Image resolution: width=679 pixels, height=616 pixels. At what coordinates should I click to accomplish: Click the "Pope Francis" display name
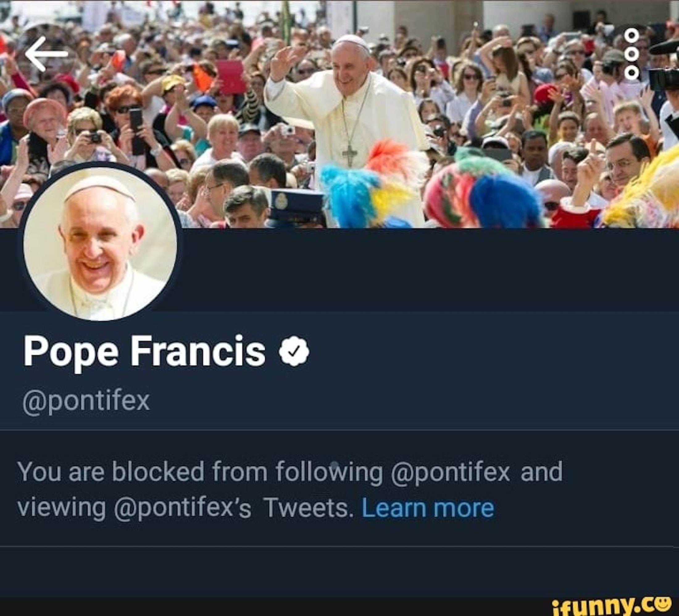click(x=144, y=352)
